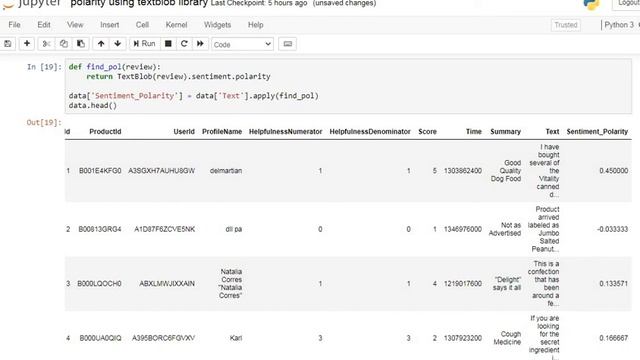Paste cells below icon

tap(81, 44)
